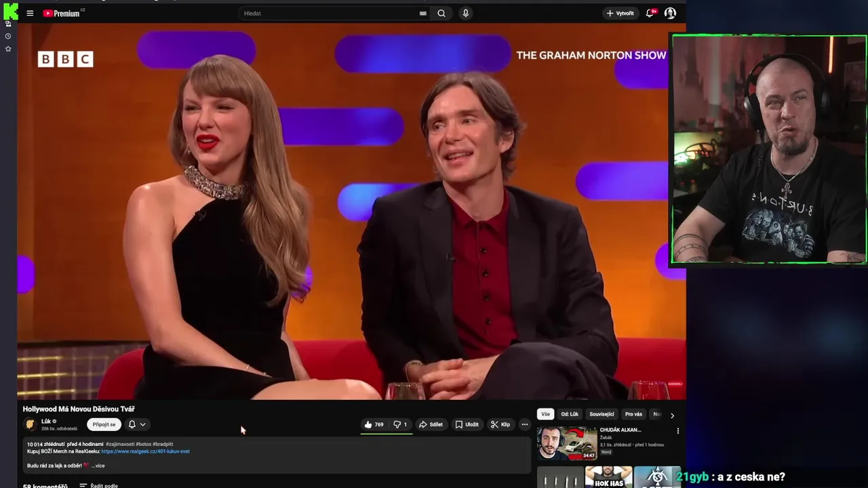Select the Pro vás filter chip
The image size is (868, 488).
pos(633,414)
